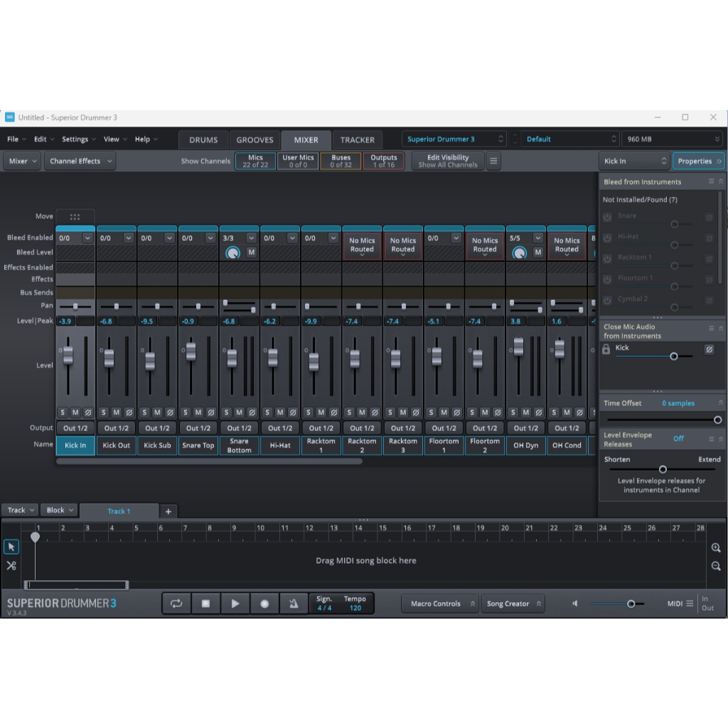Expand the Macro Controls panel

coord(439,604)
